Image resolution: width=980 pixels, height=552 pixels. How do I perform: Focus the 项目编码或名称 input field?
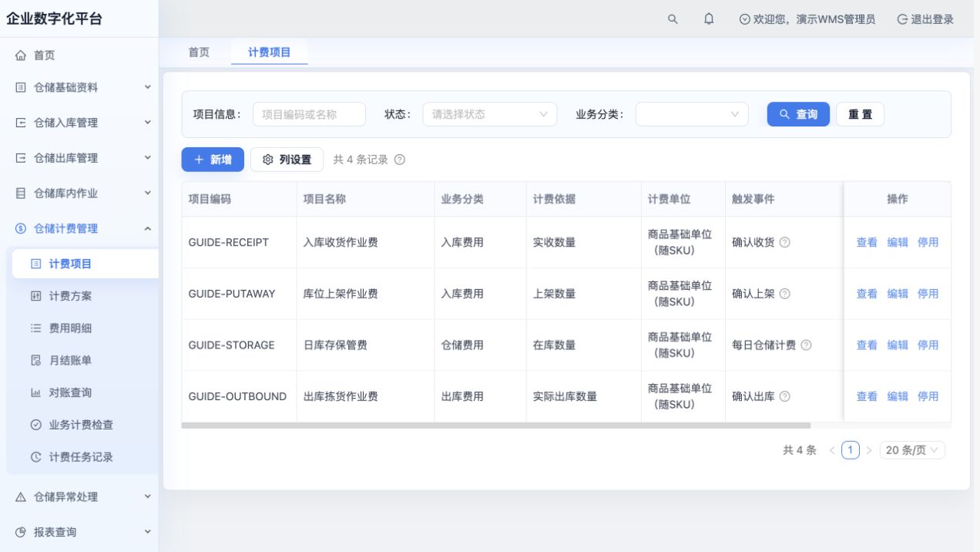pyautogui.click(x=309, y=114)
